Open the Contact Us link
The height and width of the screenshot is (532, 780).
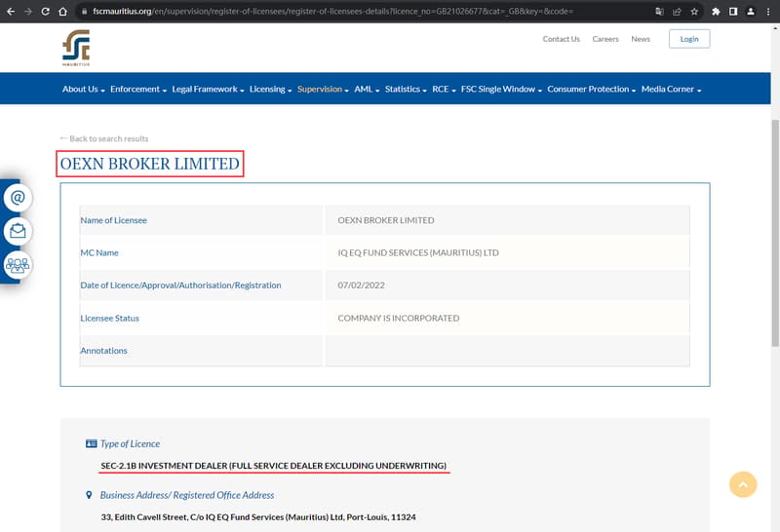pyautogui.click(x=562, y=39)
